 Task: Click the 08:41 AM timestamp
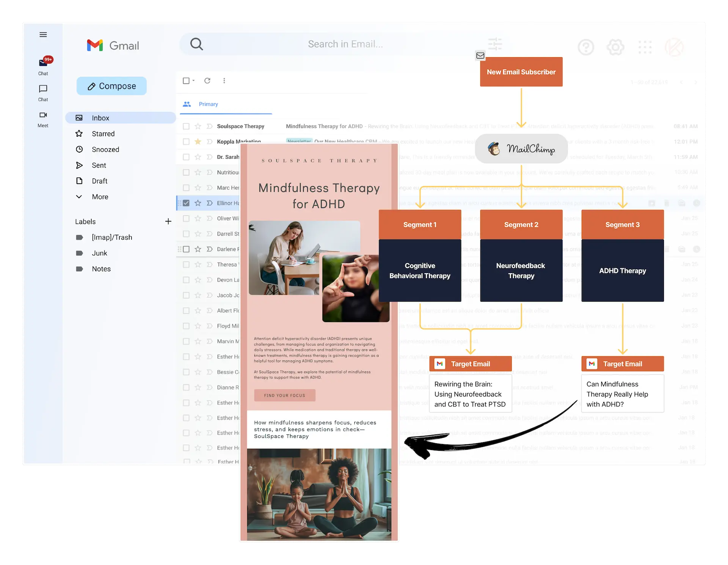(686, 126)
